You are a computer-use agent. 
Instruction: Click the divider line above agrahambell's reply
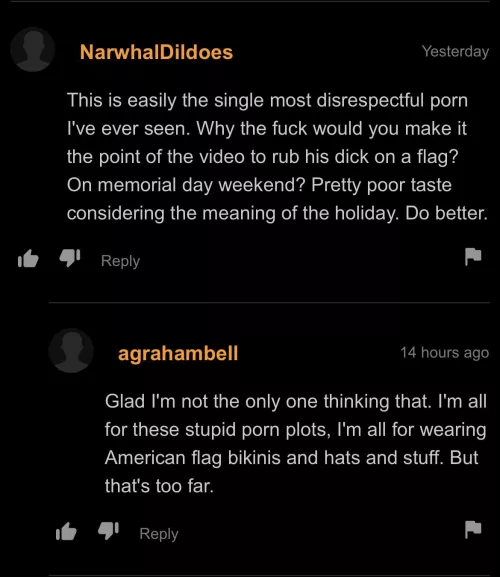click(x=269, y=302)
